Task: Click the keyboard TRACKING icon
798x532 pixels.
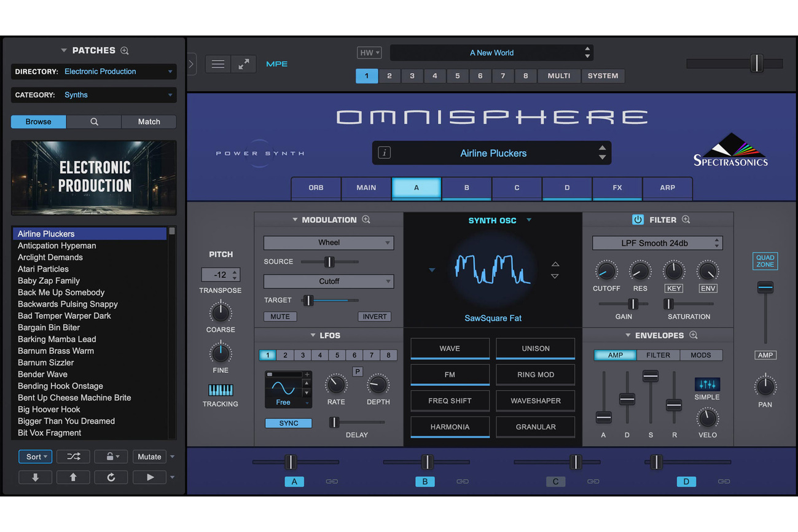Action: (221, 389)
